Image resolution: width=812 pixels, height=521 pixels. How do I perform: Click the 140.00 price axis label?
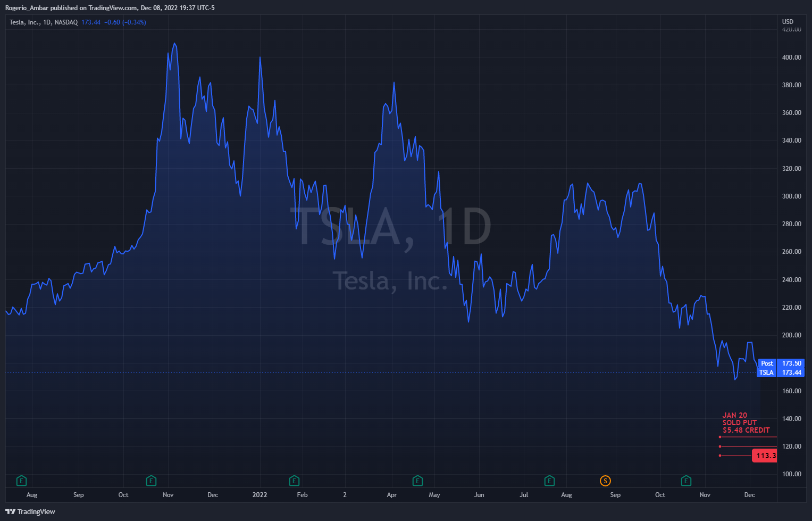click(x=791, y=419)
